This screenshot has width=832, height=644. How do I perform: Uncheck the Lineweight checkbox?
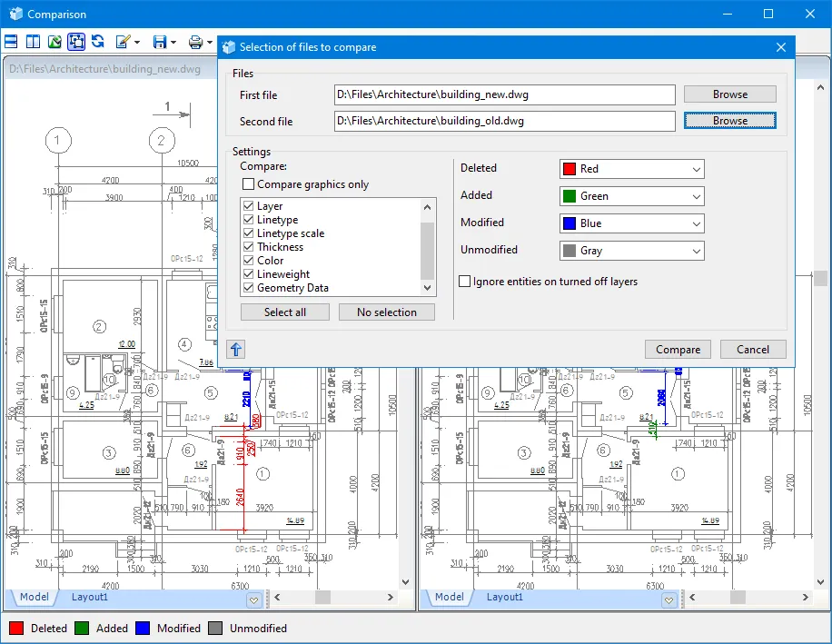(248, 274)
